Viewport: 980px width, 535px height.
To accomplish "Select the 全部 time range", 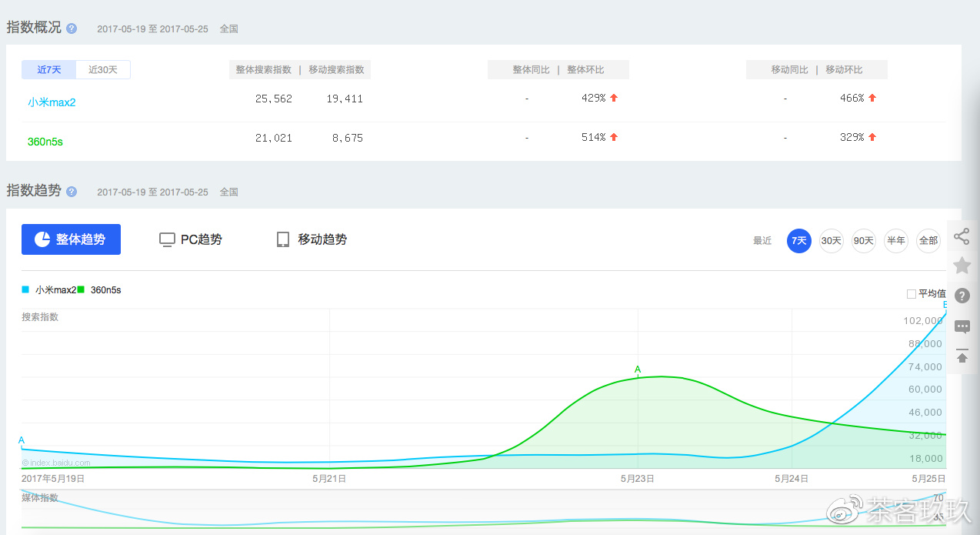I will point(928,240).
